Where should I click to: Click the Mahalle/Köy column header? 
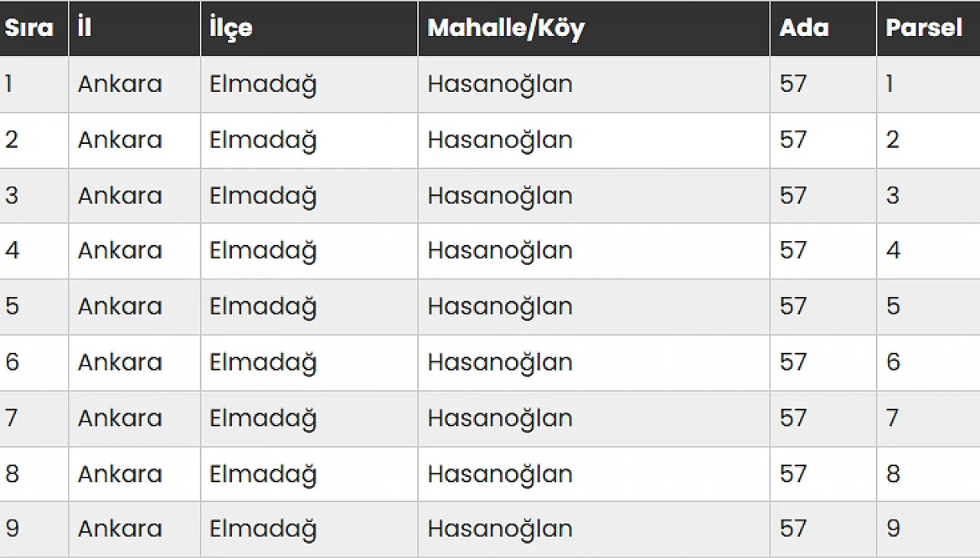(x=505, y=28)
